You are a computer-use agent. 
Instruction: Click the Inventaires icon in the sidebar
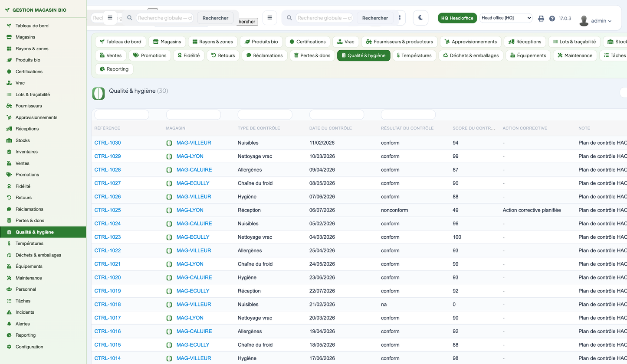point(9,152)
